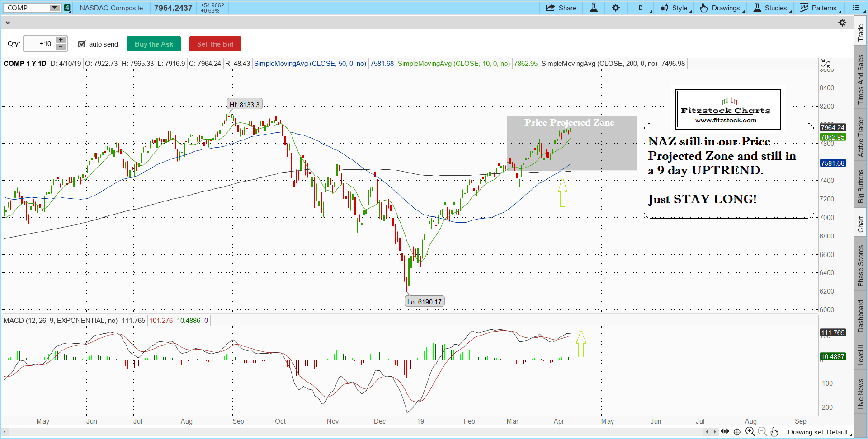
Task: Decrease quantity with the minus stepper
Action: pos(61,47)
